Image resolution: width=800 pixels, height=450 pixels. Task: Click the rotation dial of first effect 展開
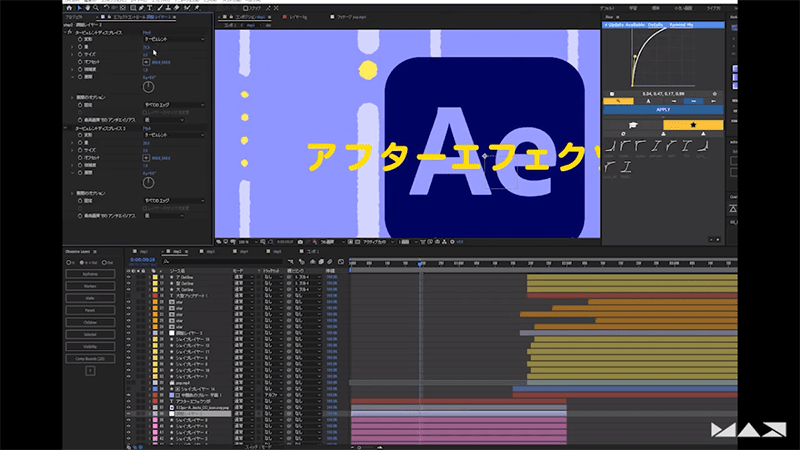[x=148, y=87]
